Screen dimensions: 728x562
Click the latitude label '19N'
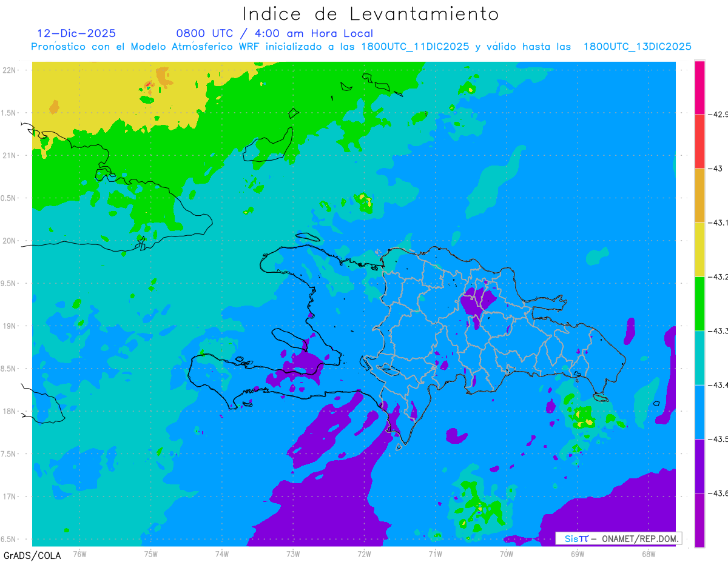[10, 326]
